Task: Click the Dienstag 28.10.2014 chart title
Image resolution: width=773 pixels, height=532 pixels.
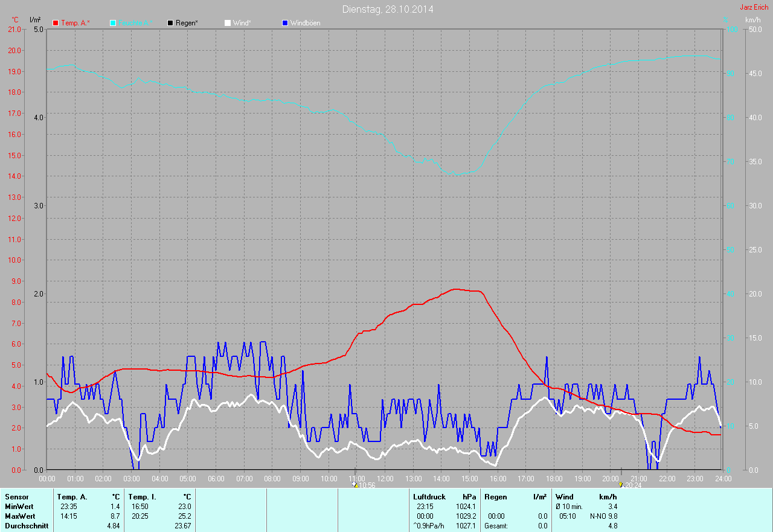Action: [387, 9]
